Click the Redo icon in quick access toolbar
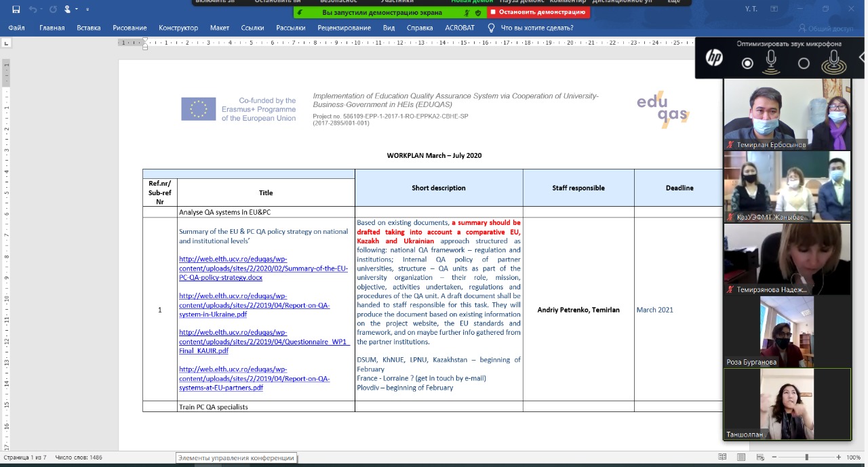Screen dimensions: 868x467 [x=53, y=9]
